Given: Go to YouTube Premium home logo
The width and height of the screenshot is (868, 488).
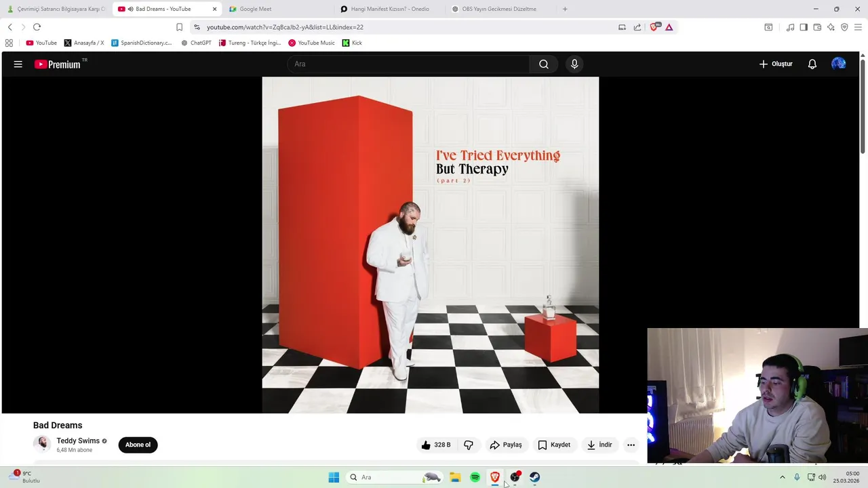Looking at the screenshot, I should [58, 64].
